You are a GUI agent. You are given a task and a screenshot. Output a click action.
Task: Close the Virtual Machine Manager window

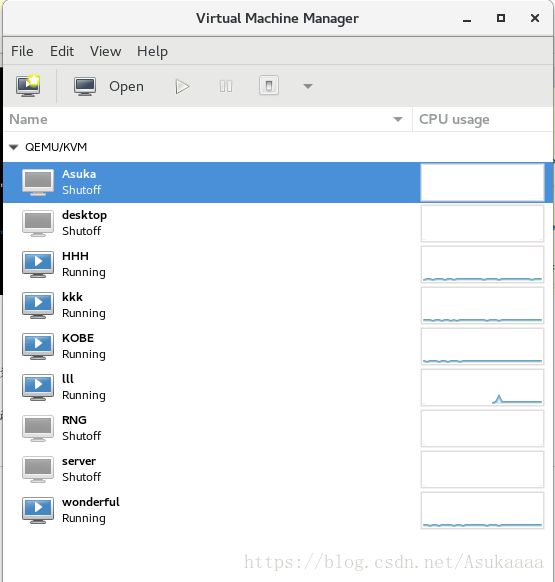(x=535, y=18)
